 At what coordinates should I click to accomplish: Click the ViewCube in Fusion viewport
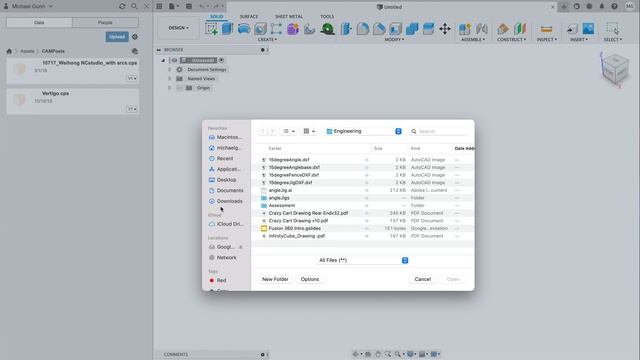tap(615, 69)
